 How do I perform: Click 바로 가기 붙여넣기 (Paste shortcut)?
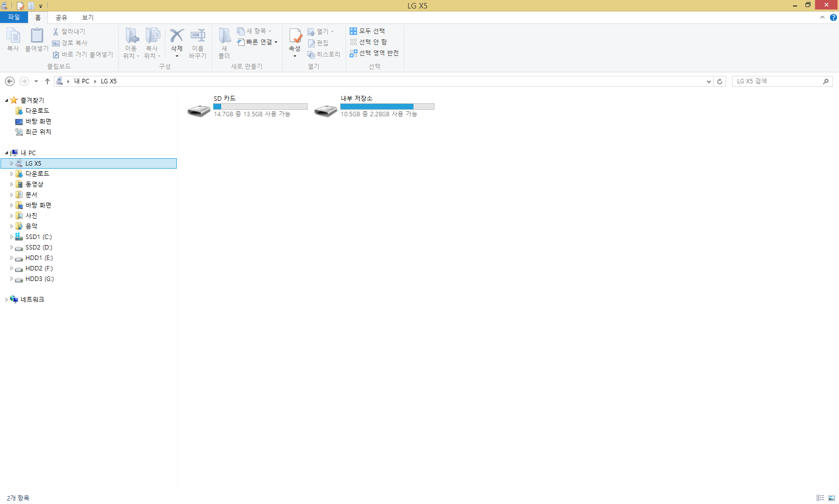tap(83, 54)
